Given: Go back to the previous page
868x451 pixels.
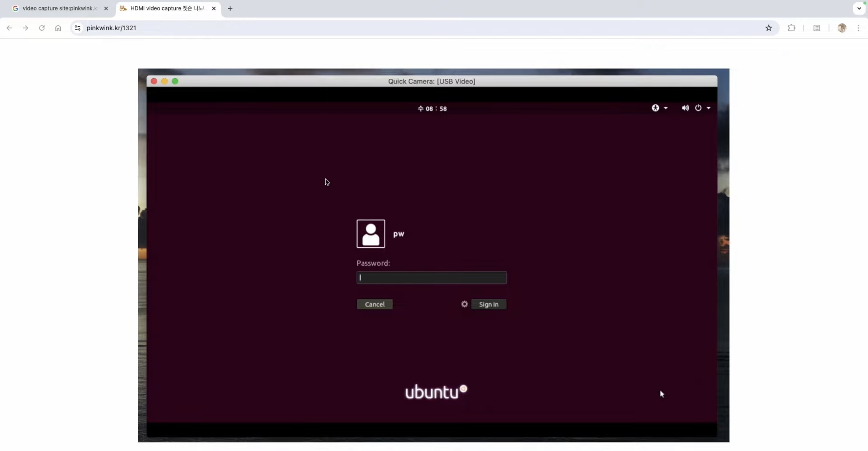Looking at the screenshot, I should tap(9, 28).
